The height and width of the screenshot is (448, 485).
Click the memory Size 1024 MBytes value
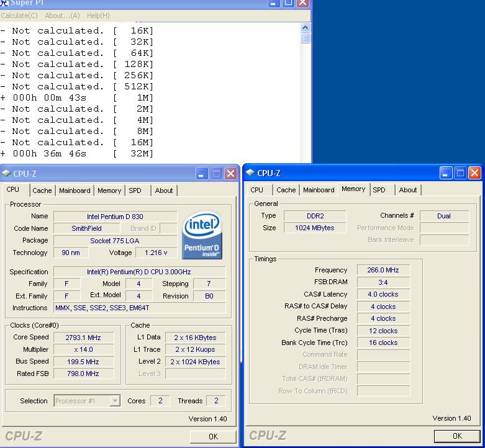(315, 228)
